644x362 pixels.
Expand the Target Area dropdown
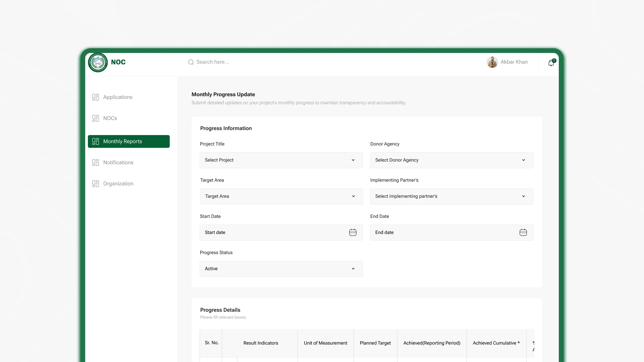pyautogui.click(x=281, y=196)
